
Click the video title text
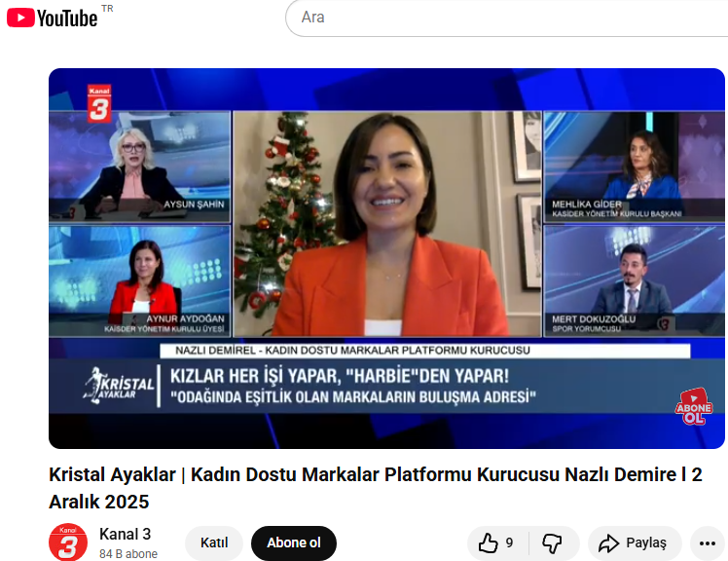[375, 488]
